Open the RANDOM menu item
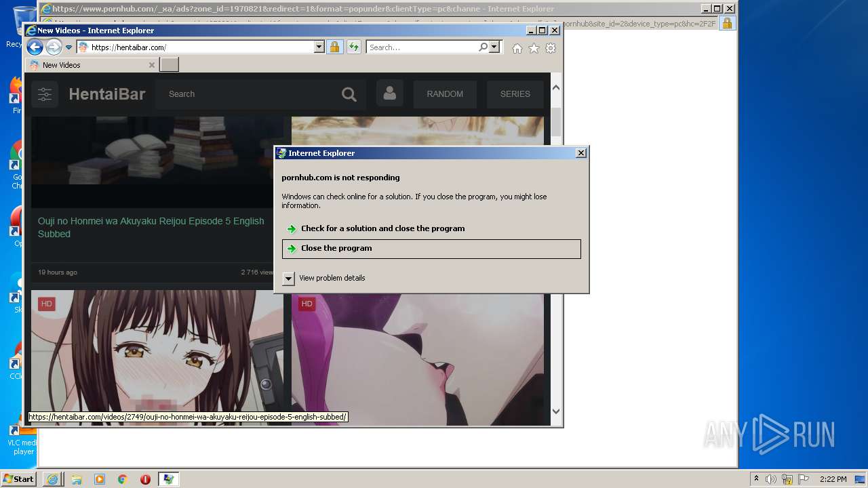Image resolution: width=868 pixels, height=488 pixels. point(445,94)
